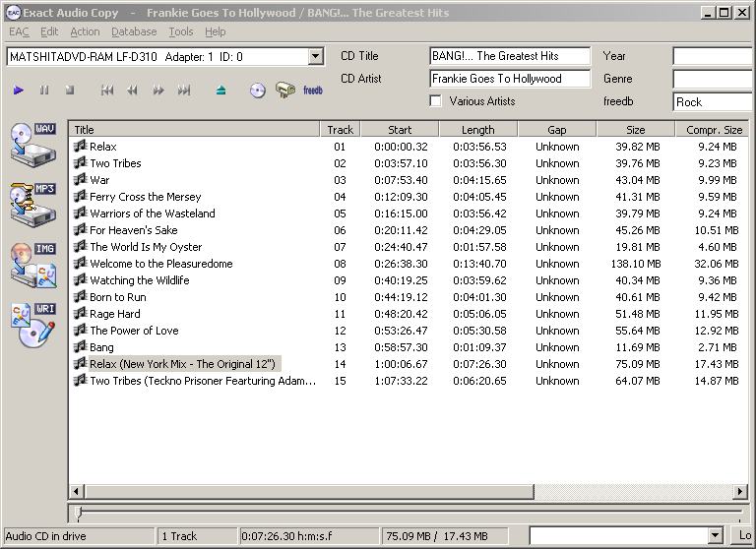Image resolution: width=756 pixels, height=549 pixels.
Task: Select the track Two Tribes (track 02)
Action: pyautogui.click(x=115, y=163)
